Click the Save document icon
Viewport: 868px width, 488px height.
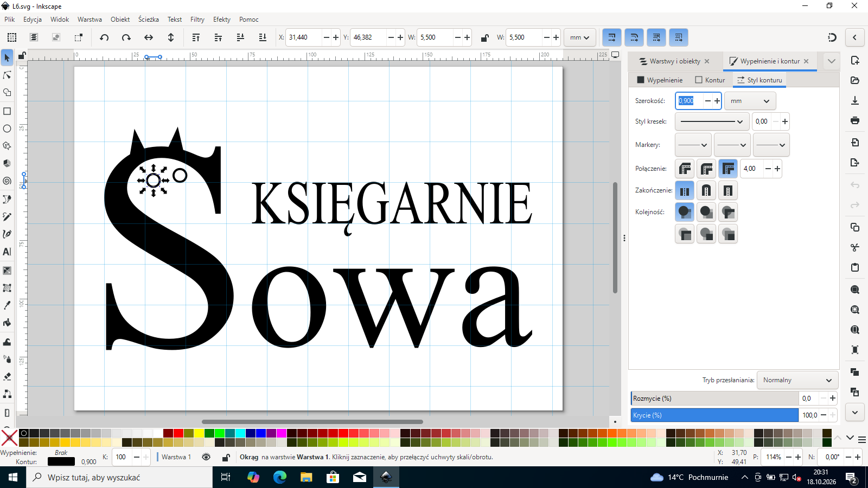tap(855, 100)
